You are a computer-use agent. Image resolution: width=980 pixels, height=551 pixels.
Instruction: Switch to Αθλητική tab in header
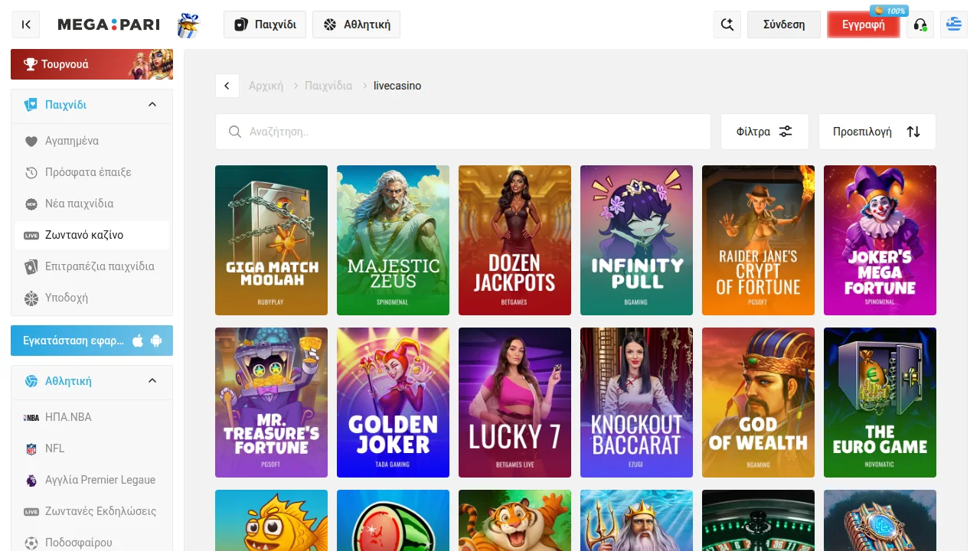click(356, 24)
